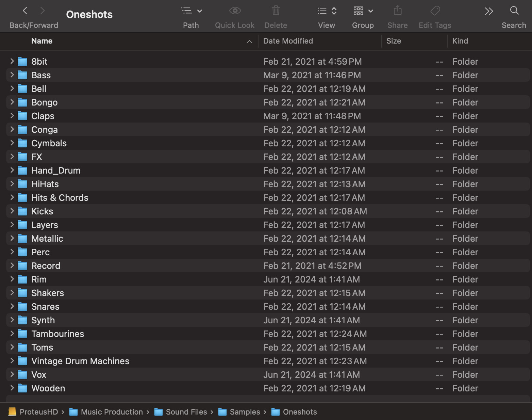
Task: Click Bass date Mar 9, 2021 at 11:46 PM
Action: point(312,75)
